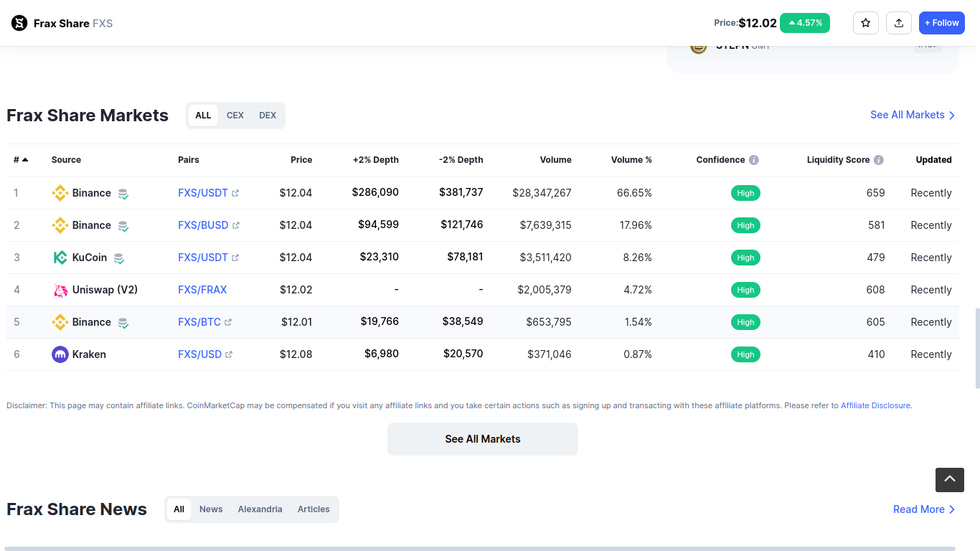Image resolution: width=980 pixels, height=551 pixels.
Task: Click the Follow button
Action: click(x=942, y=23)
